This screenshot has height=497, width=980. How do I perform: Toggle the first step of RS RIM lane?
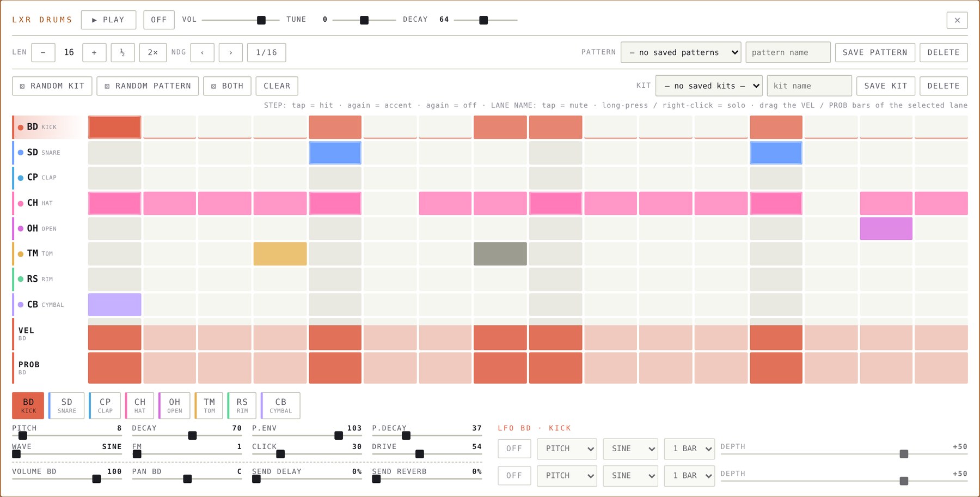tap(114, 279)
